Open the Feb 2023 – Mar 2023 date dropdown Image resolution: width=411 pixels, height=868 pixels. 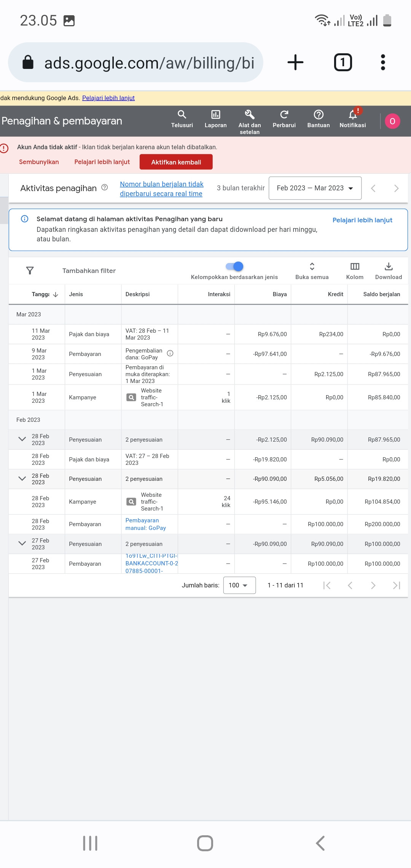315,188
